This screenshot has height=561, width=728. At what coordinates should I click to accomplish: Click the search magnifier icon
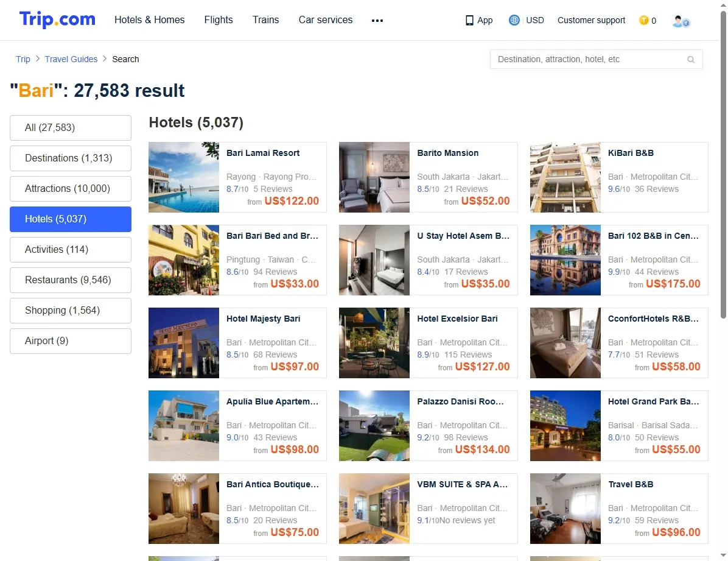(x=691, y=60)
